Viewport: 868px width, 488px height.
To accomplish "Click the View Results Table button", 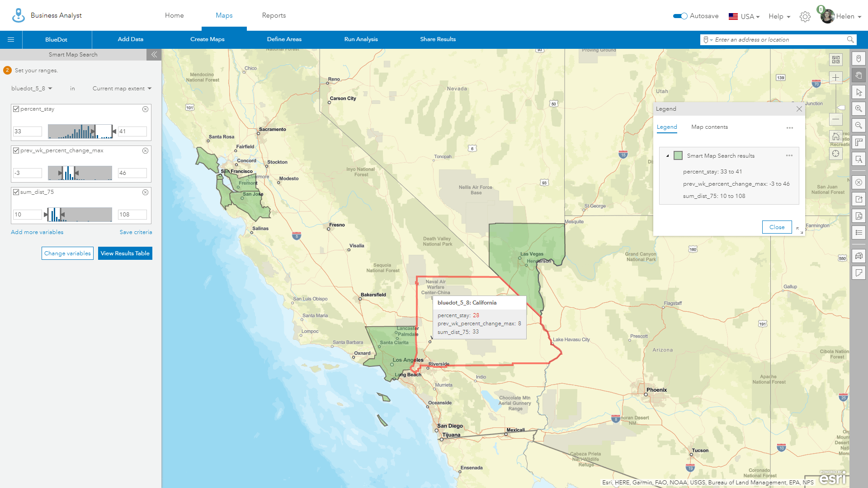I will click(125, 253).
